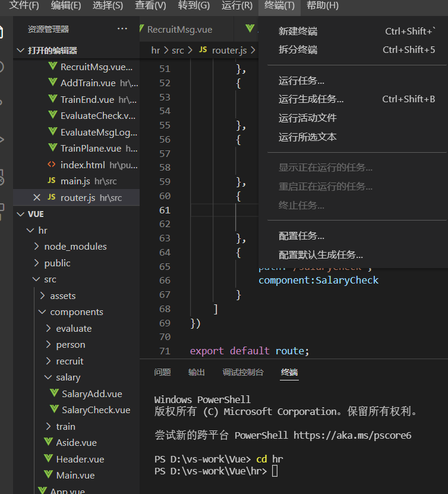Open EvaluateCheck.vue in open editors list
The image size is (448, 494).
click(98, 116)
